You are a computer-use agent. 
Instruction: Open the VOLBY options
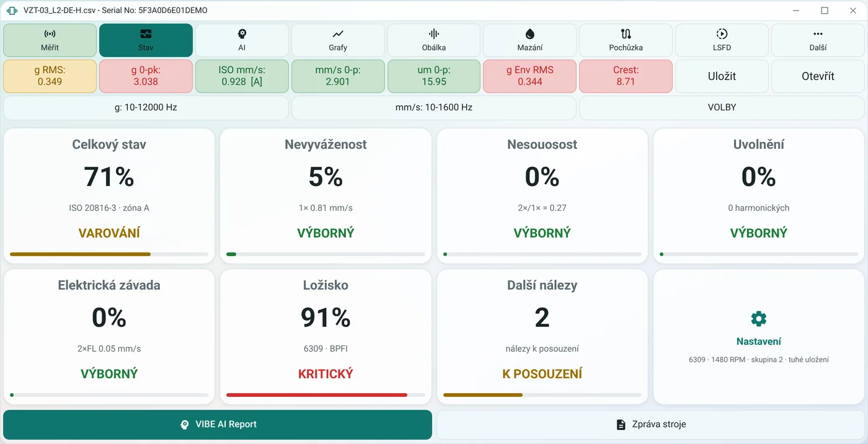click(x=722, y=107)
